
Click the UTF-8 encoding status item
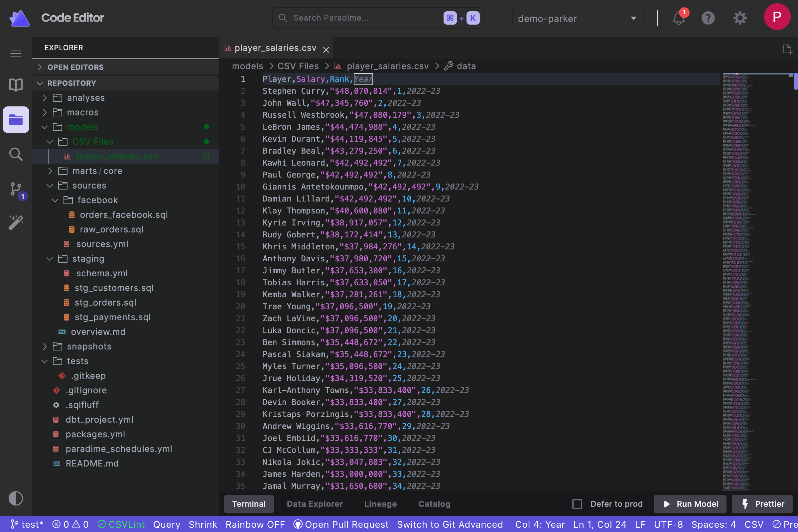coord(668,524)
